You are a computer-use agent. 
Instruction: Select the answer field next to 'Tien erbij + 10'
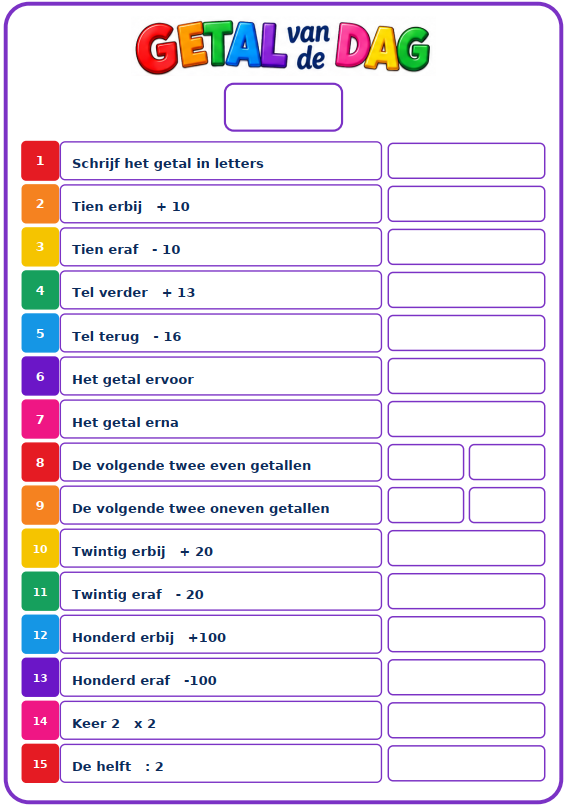click(466, 204)
